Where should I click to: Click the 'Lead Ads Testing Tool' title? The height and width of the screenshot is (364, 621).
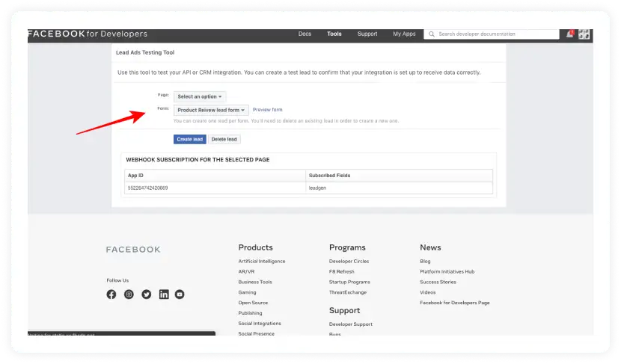tap(145, 52)
